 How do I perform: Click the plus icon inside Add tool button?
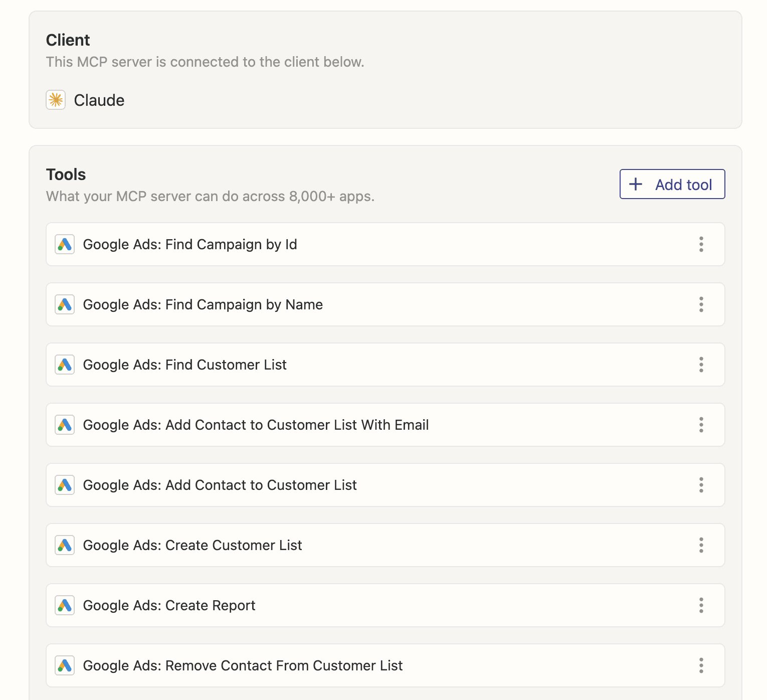tap(635, 184)
